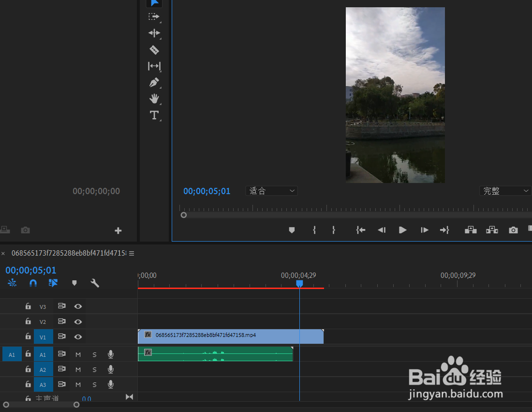
Task: Toggle sync lock on V3
Action: tap(62, 305)
